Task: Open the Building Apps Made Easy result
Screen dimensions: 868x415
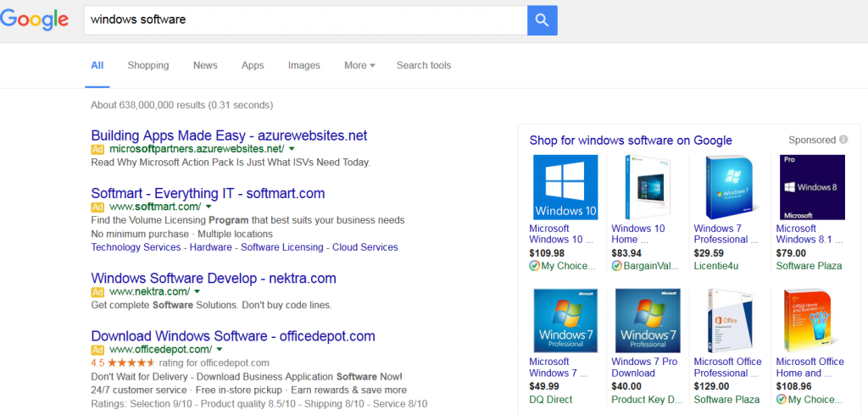Action: coord(229,136)
